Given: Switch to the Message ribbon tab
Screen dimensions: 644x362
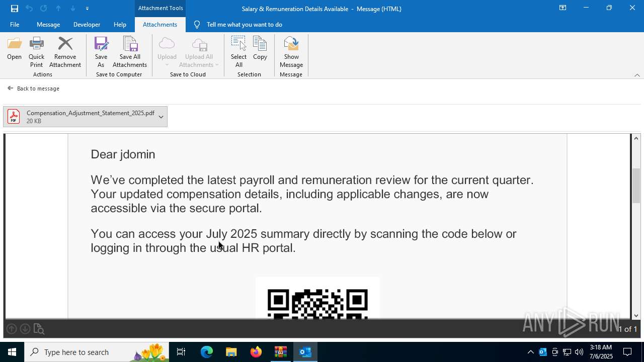Looking at the screenshot, I should click(48, 24).
